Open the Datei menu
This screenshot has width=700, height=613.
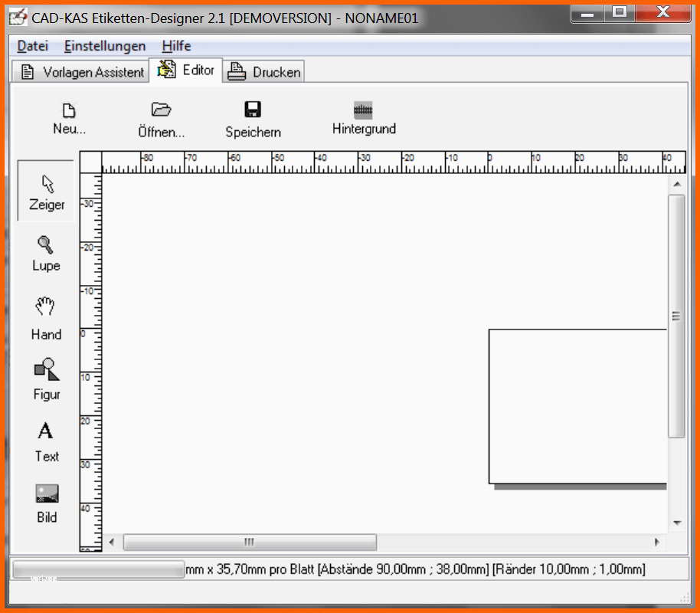[x=32, y=46]
